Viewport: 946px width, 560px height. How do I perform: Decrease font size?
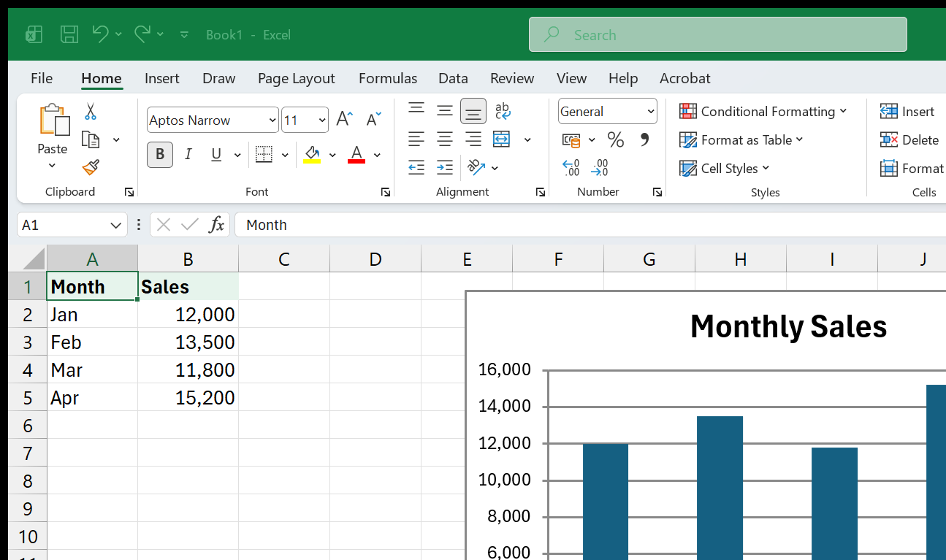(x=373, y=119)
